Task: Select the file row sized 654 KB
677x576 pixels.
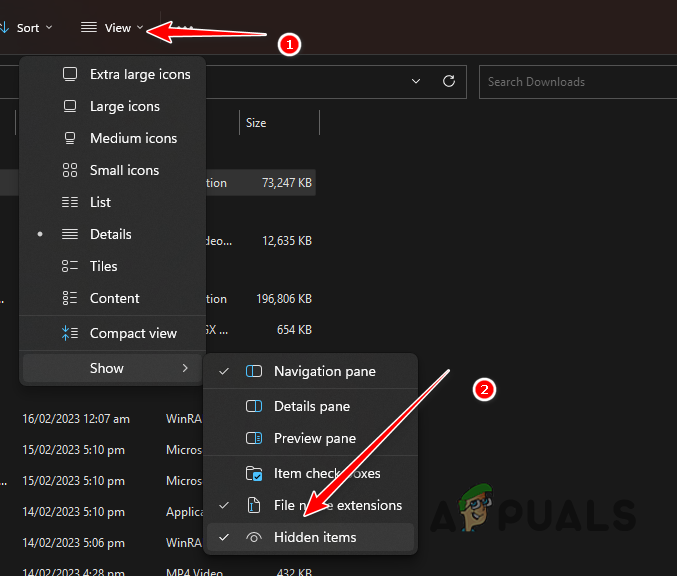Action: tap(261, 330)
